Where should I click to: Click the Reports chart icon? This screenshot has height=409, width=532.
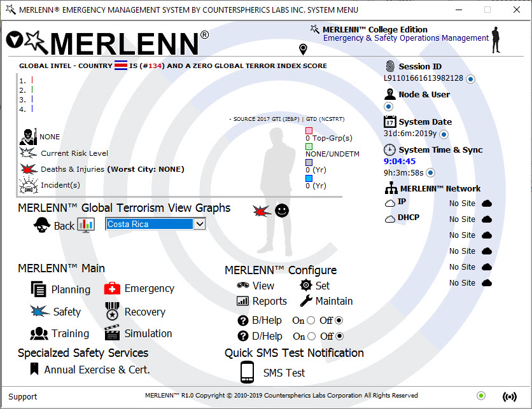[x=242, y=301]
